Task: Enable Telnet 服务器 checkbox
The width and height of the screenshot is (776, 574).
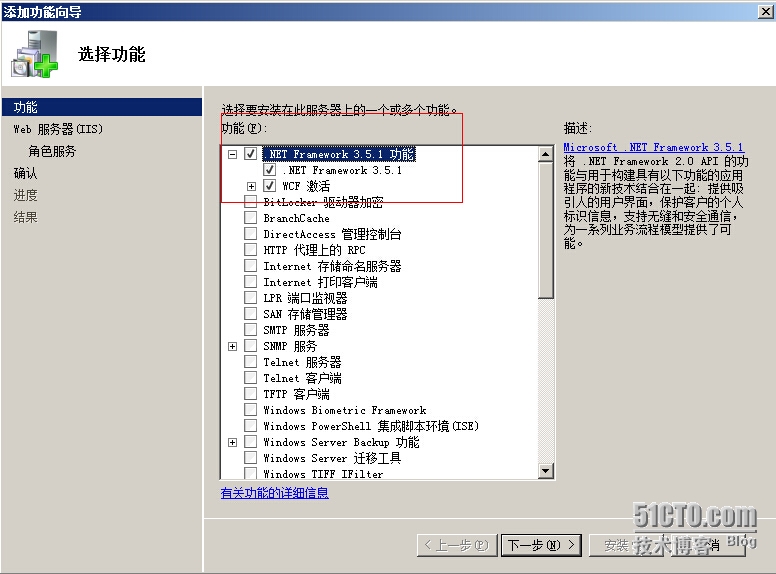Action: tap(250, 362)
